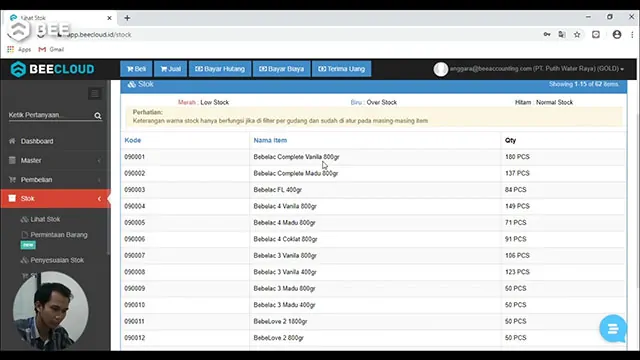Open the user account dropdown
The width and height of the screenshot is (640, 360).
[536, 69]
